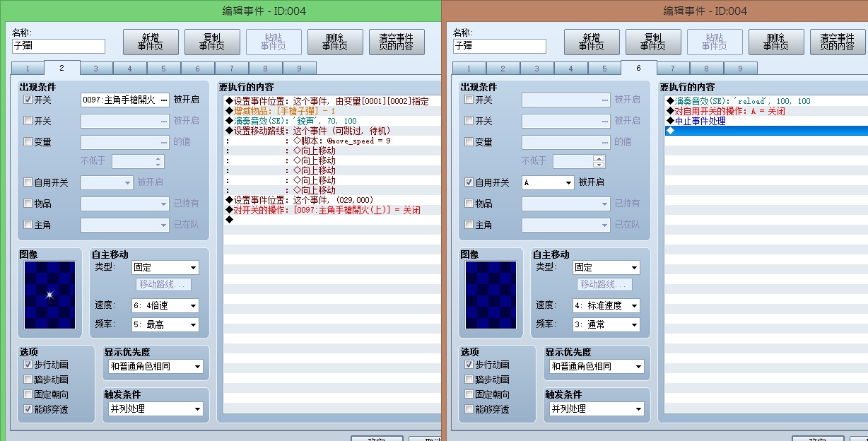868x441 pixels.
Task: Select '对自用开关的操作: A = 关闭' line
Action: pos(766,112)
